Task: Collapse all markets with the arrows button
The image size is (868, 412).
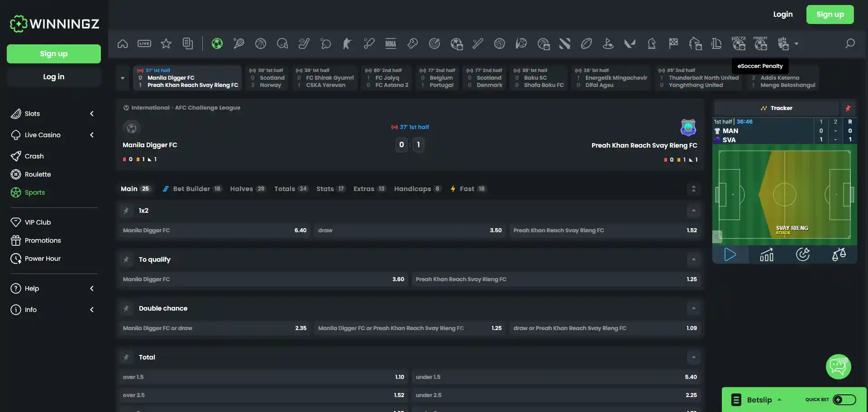Action: point(693,189)
